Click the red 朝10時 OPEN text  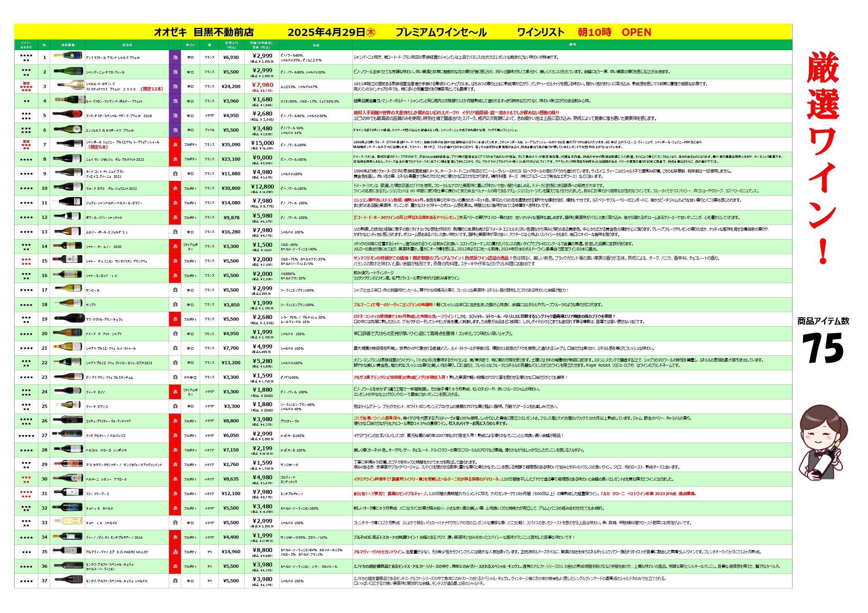(614, 32)
